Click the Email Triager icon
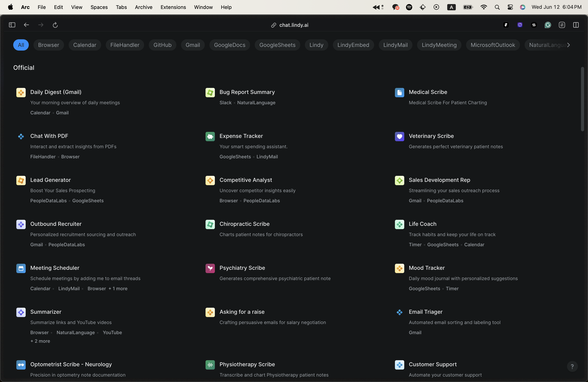This screenshot has height=382, width=588. click(400, 313)
